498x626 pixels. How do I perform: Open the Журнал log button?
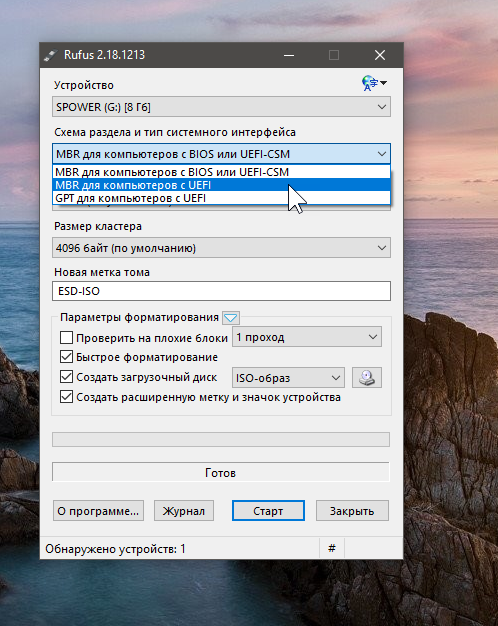184,511
